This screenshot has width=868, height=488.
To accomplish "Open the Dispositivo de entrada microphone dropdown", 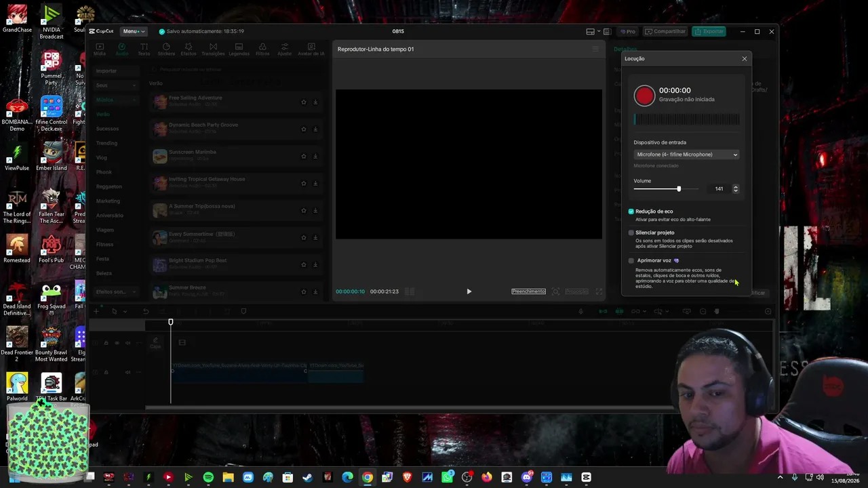I will (x=686, y=155).
